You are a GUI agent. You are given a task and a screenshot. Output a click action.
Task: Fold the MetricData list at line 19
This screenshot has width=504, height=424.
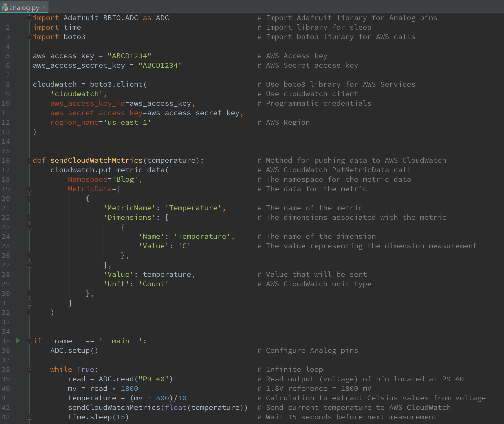(30, 189)
